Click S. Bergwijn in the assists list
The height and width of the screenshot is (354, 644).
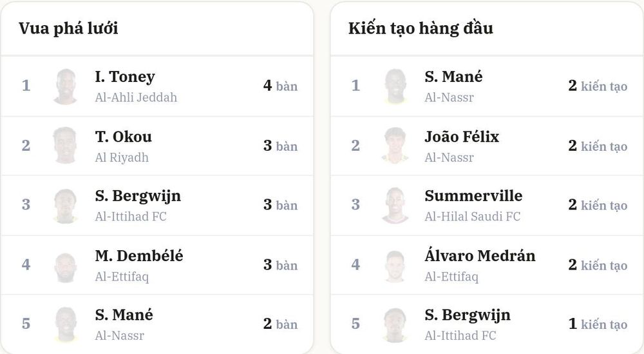click(x=468, y=315)
